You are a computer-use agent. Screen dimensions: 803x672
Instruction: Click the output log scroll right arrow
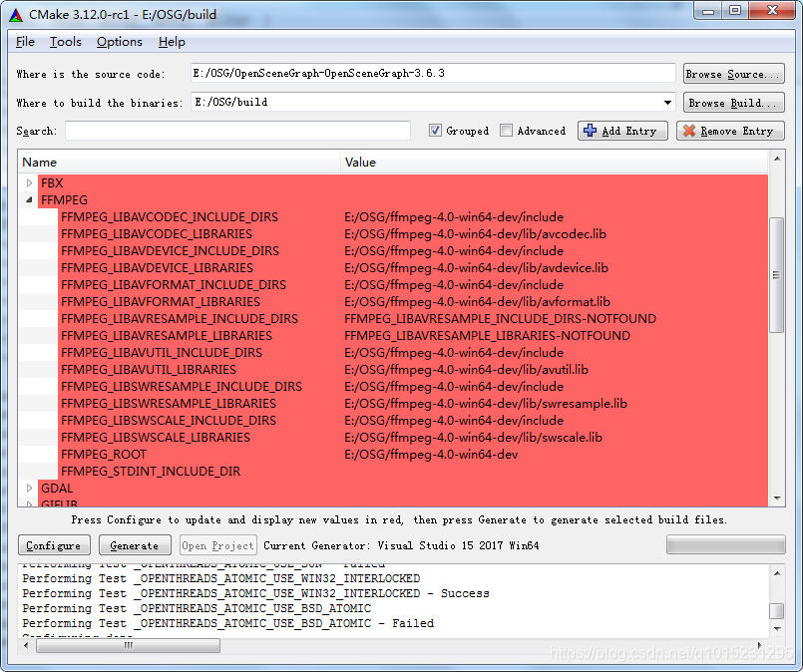[x=759, y=645]
